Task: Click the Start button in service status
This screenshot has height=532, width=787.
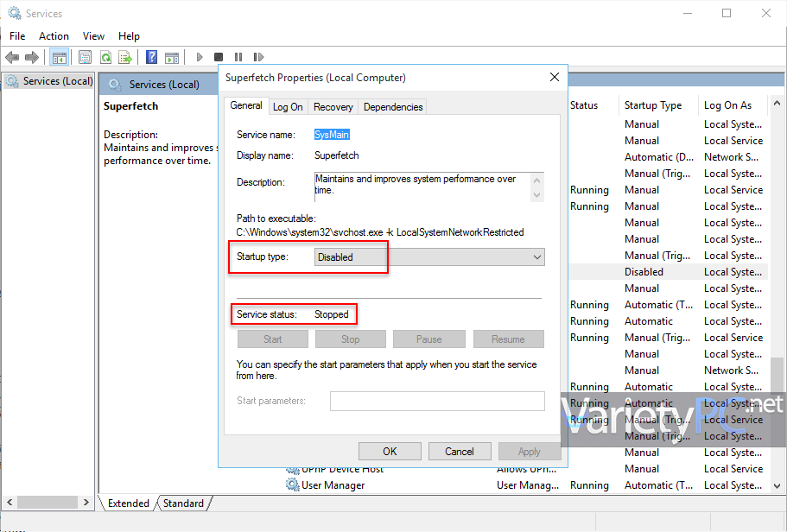Action: [272, 339]
